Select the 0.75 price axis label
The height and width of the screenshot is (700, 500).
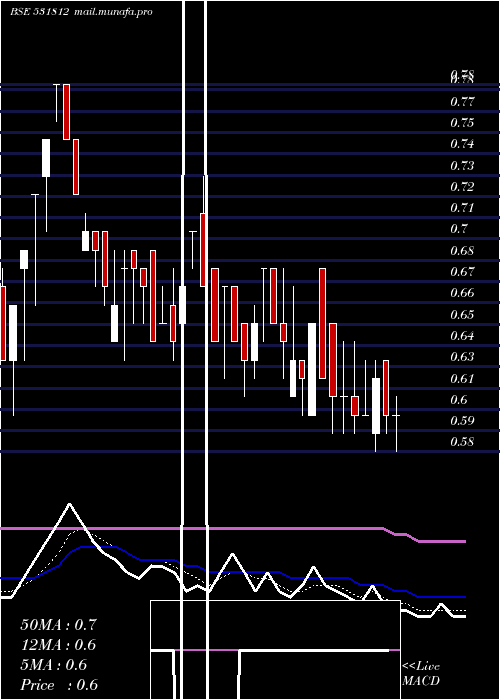pos(462,123)
